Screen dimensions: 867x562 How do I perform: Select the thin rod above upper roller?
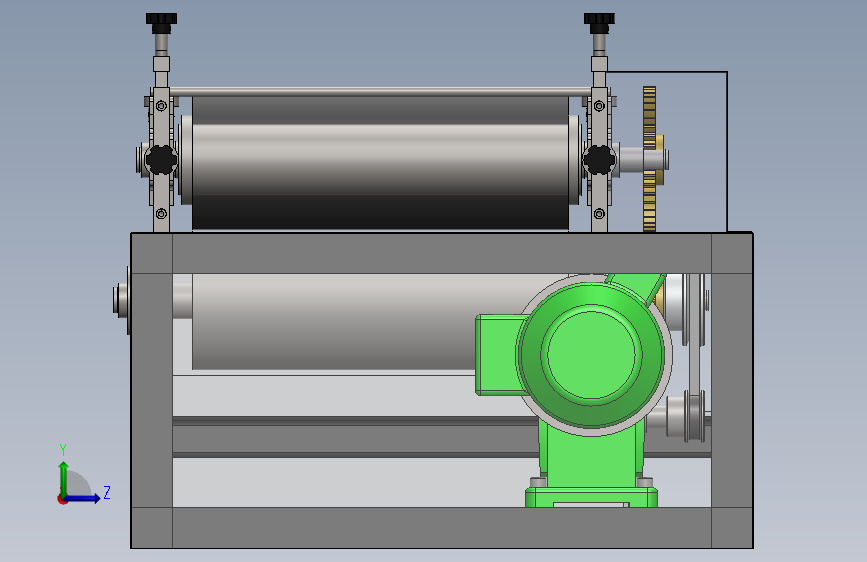tap(380, 92)
